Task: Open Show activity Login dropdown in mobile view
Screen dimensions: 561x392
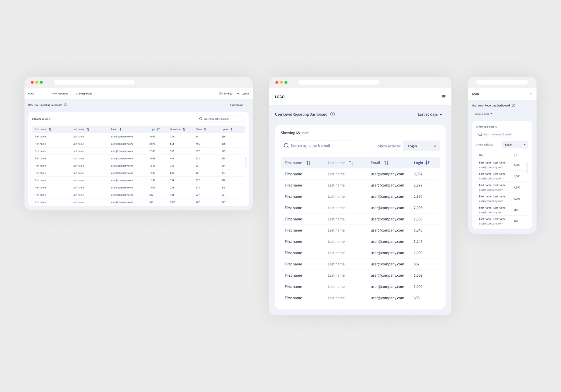Action: 515,145
